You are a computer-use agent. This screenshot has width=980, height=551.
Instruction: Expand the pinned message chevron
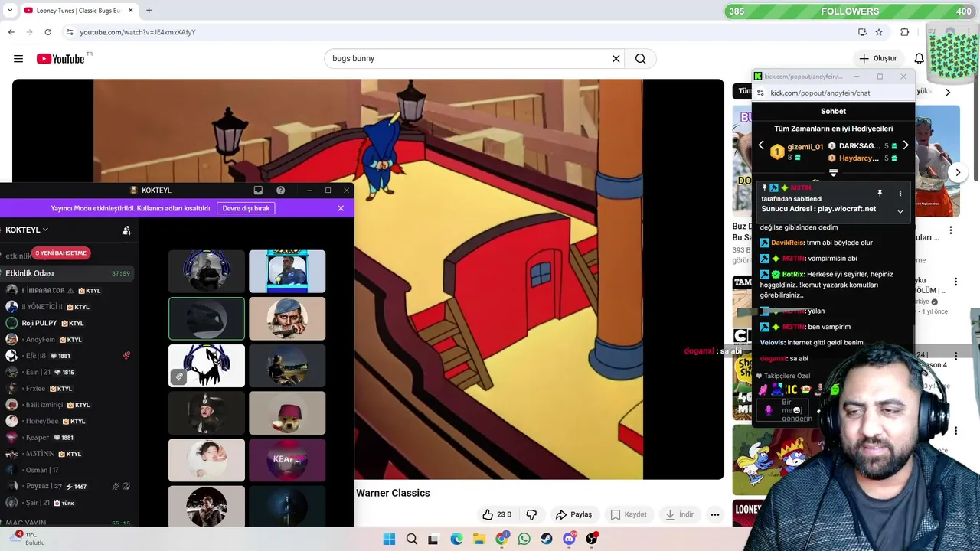[x=900, y=211]
